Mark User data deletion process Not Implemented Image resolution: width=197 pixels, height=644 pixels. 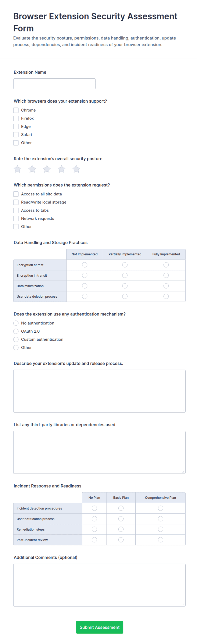(x=85, y=297)
